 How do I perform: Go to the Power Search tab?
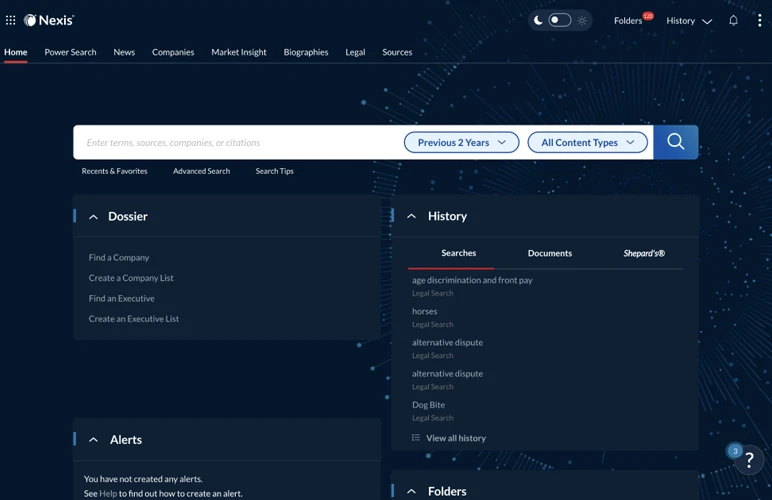pos(70,52)
